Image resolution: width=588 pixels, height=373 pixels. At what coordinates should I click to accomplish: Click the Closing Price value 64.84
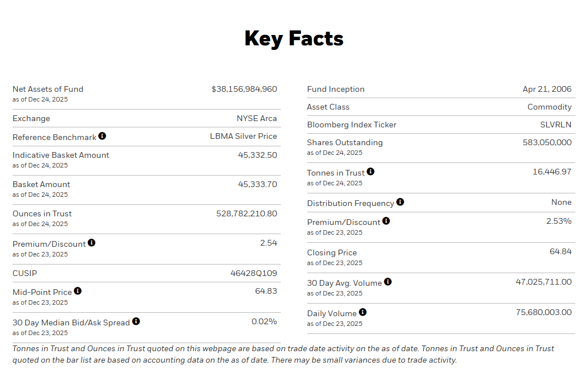point(560,251)
